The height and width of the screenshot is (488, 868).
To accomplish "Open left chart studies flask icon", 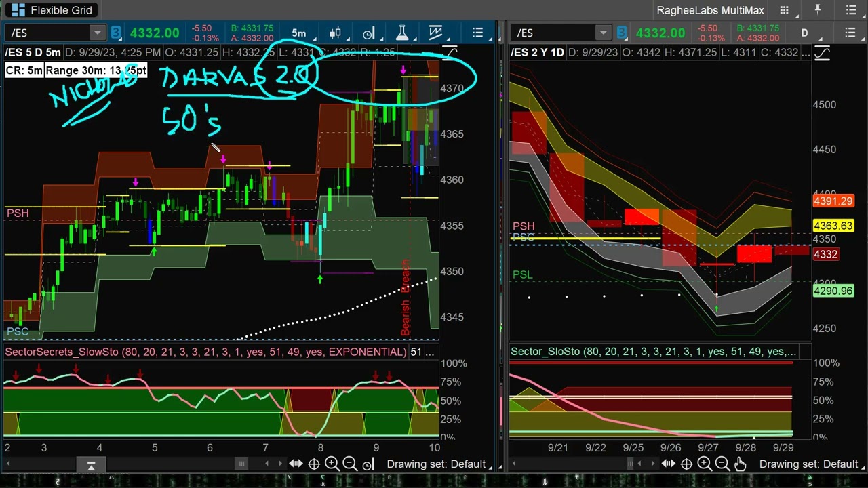I will (401, 33).
